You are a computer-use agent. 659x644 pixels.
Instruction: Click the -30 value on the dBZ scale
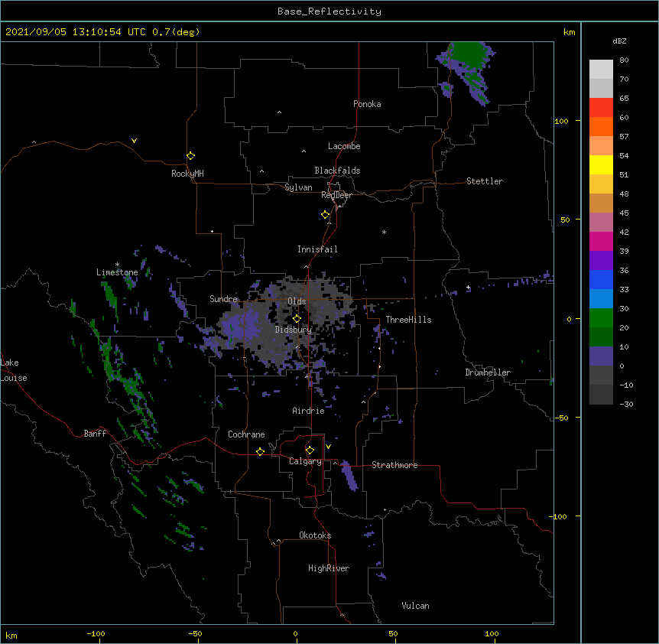point(626,404)
